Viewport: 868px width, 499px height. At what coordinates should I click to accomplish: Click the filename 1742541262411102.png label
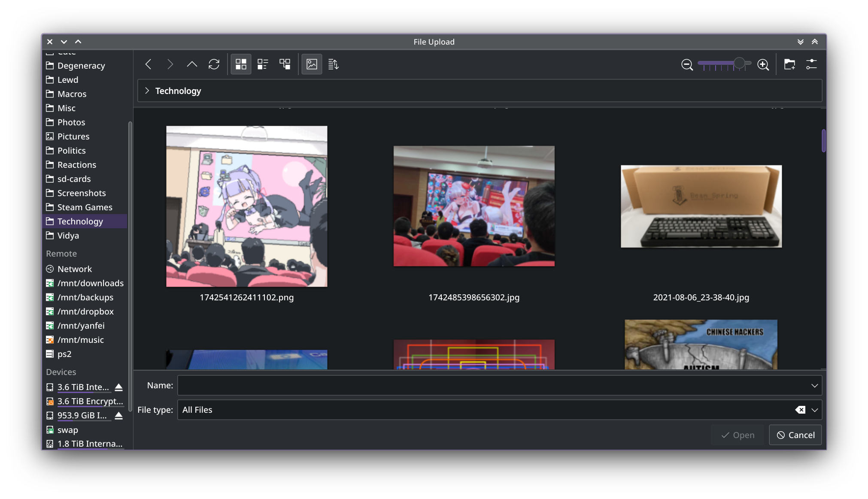click(247, 297)
